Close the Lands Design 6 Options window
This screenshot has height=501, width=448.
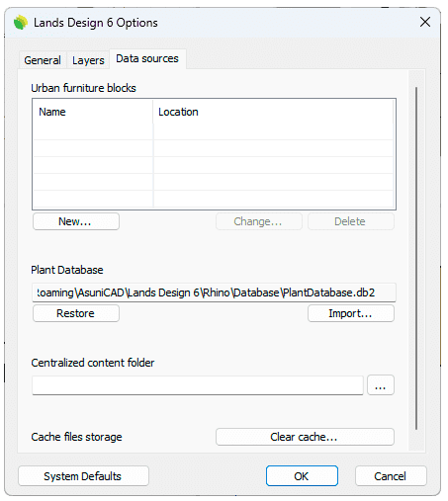click(425, 22)
